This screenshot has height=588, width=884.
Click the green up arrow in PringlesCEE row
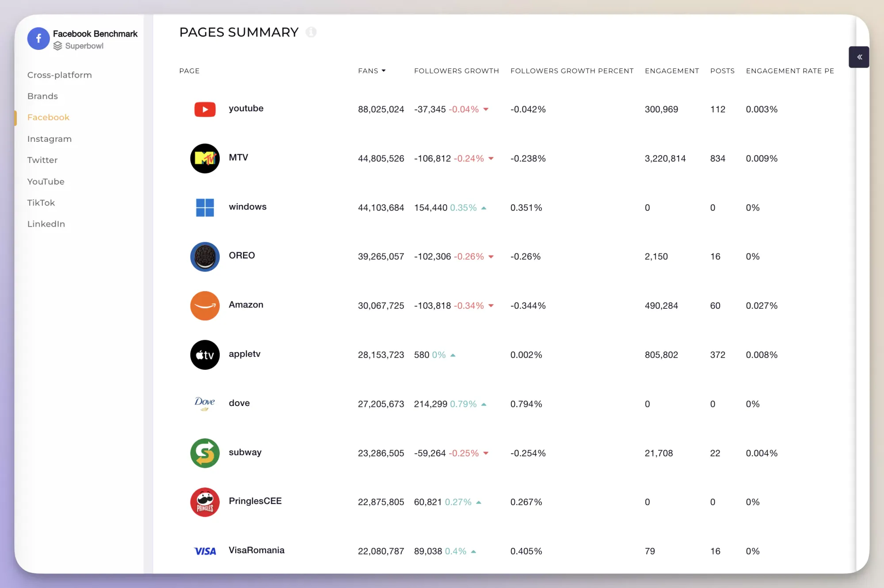pyautogui.click(x=478, y=502)
